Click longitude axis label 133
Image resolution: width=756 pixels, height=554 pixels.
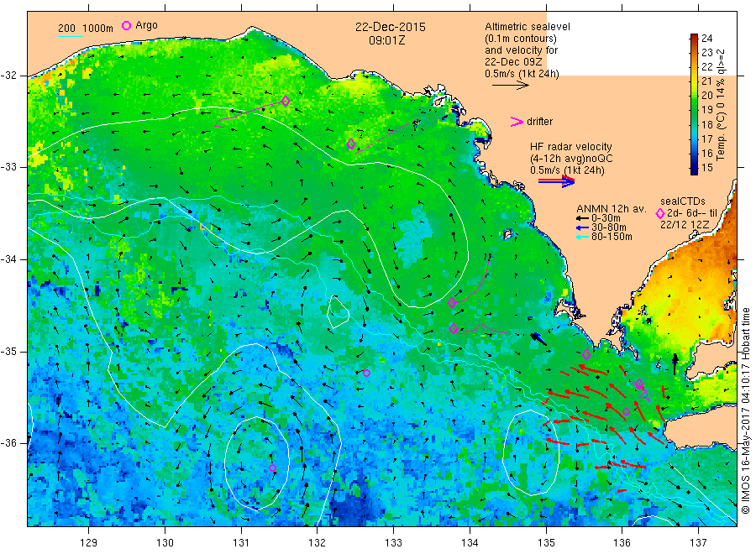tap(393, 543)
